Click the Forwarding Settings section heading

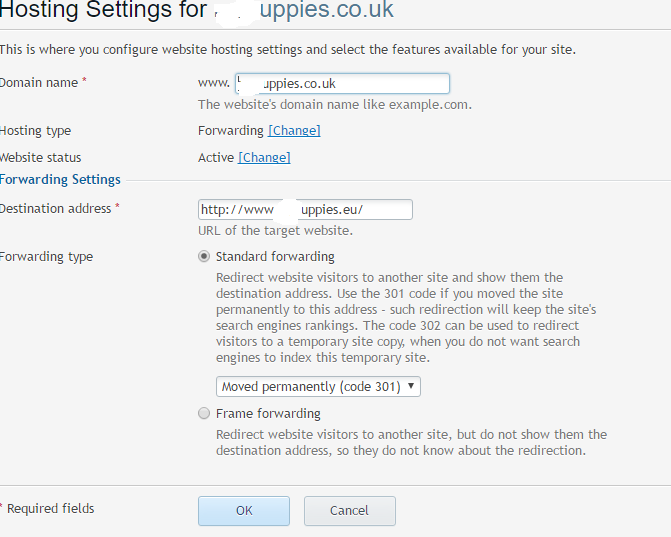click(60, 180)
